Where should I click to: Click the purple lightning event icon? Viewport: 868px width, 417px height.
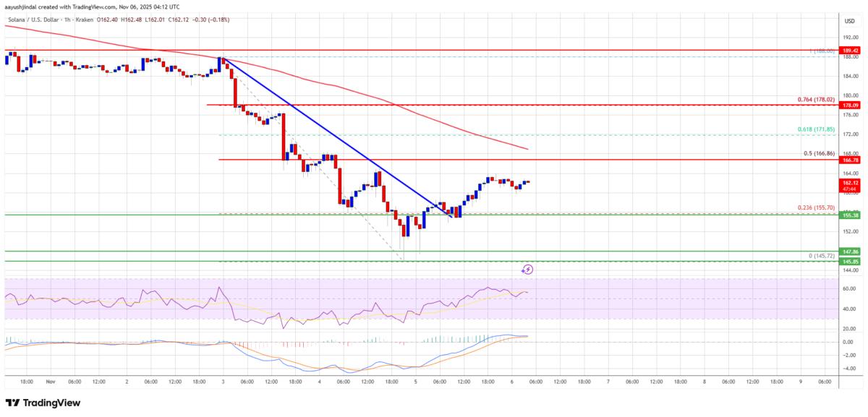[x=528, y=269]
